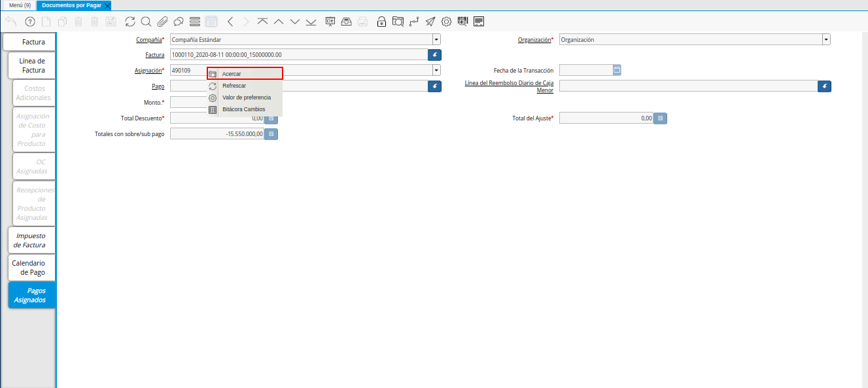Toggle grid view with the stacked lines icon
Viewport: 868px width, 388px height.
click(x=194, y=22)
